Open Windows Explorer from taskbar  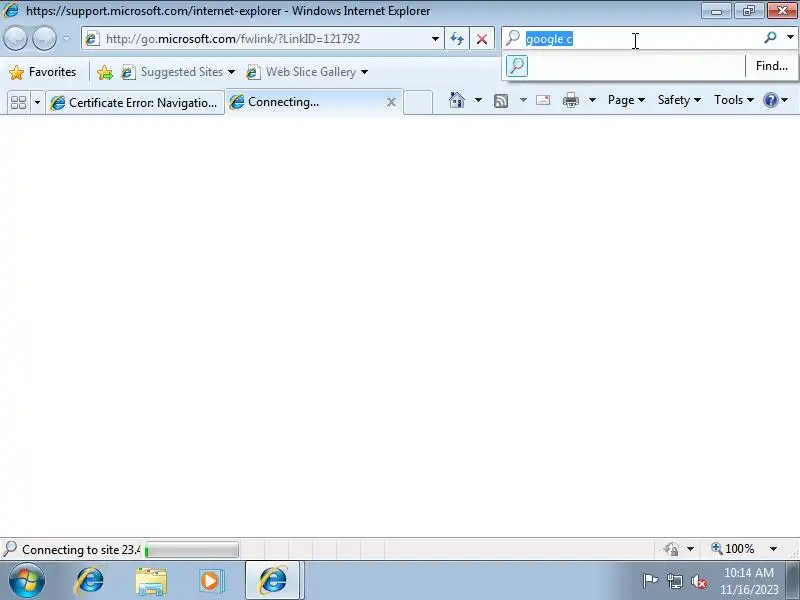[151, 581]
